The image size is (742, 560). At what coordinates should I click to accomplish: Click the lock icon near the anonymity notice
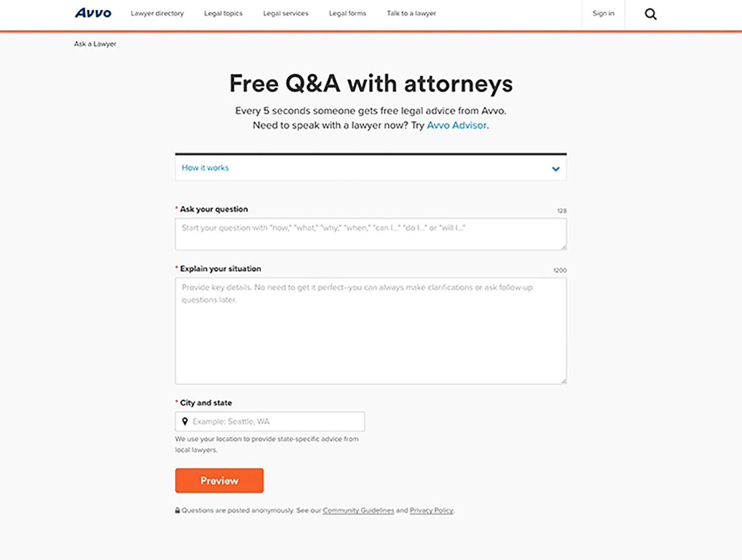click(177, 510)
